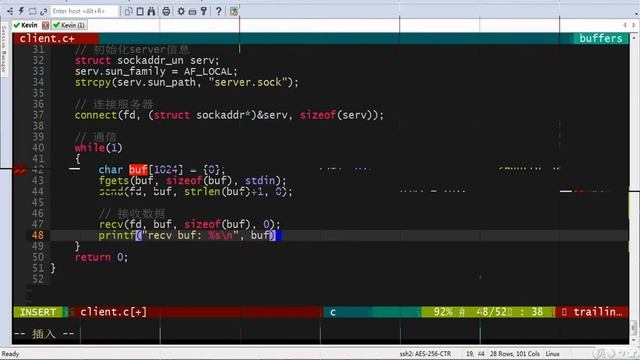This screenshot has height=360, width=640.
Task: Click the highlighted buf in char declaration
Action: 138,169
